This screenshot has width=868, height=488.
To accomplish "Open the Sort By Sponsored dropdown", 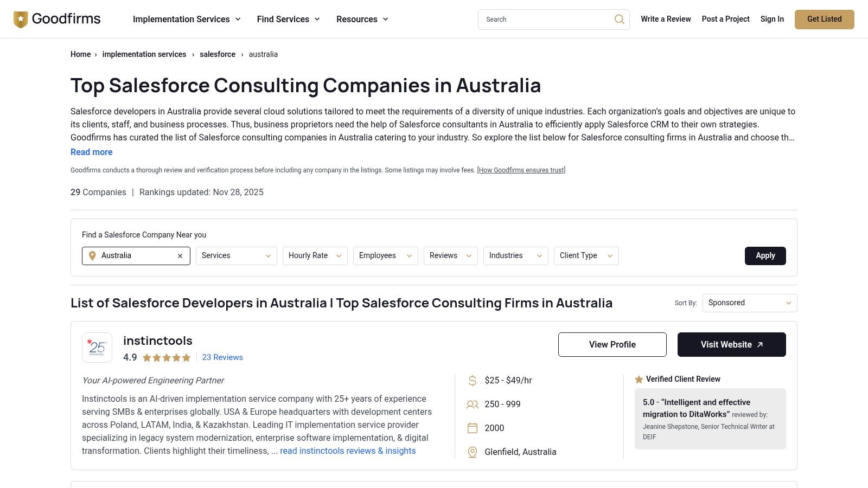I will point(749,303).
